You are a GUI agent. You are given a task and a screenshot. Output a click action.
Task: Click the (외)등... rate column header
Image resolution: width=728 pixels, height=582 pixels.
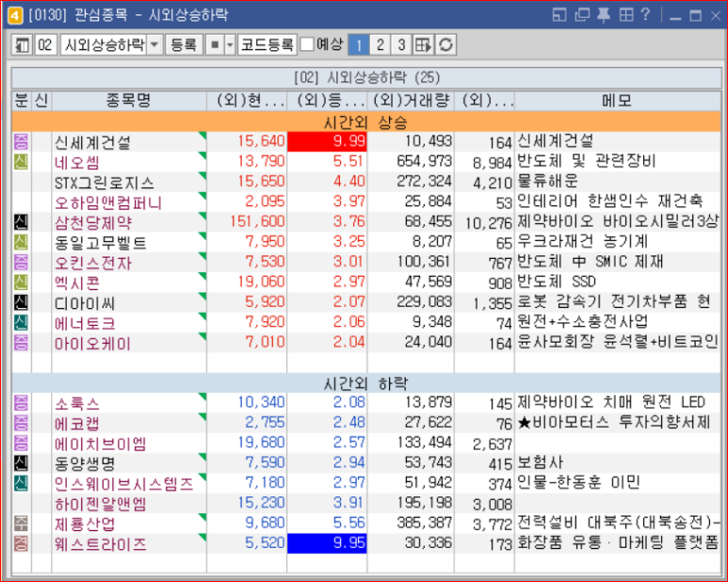[x=328, y=101]
